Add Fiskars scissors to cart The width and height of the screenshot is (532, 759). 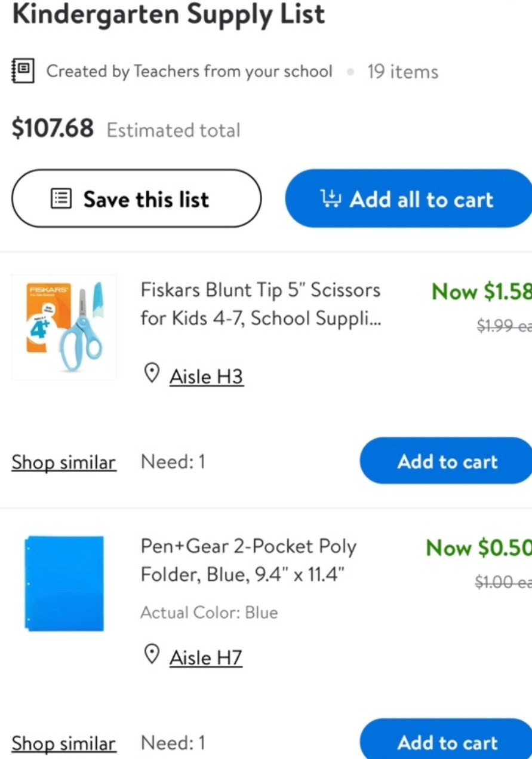click(x=447, y=461)
